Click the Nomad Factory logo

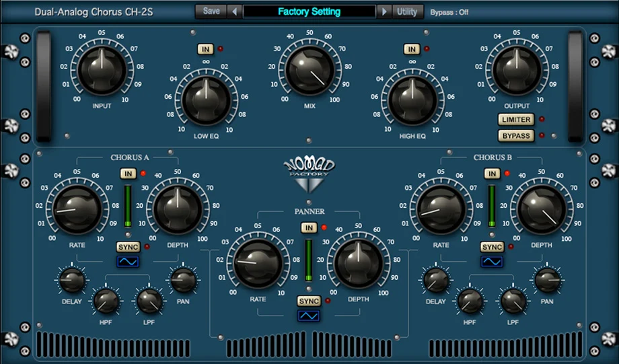(309, 174)
